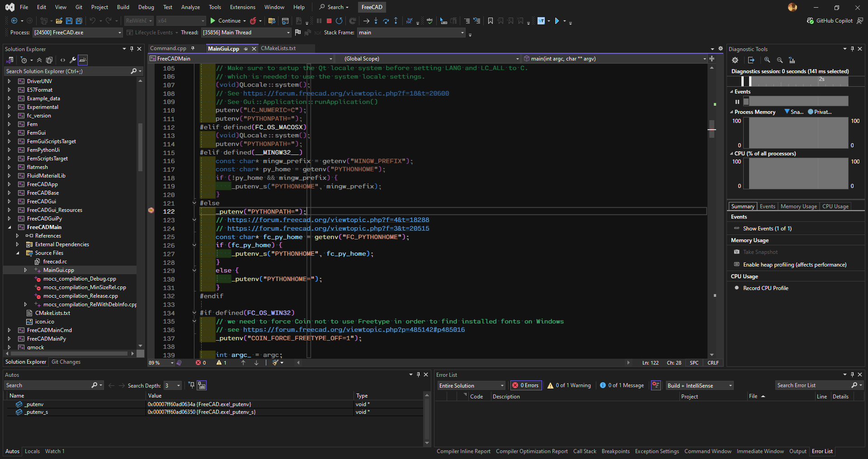Image resolution: width=868 pixels, height=459 pixels.
Task: Click Record CPU Profile
Action: [765, 288]
